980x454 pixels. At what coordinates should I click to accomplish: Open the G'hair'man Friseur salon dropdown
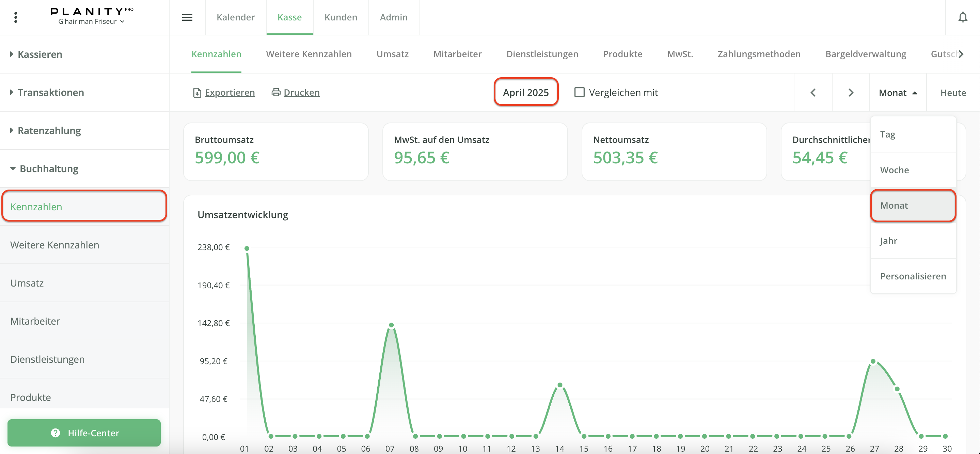[x=91, y=22]
